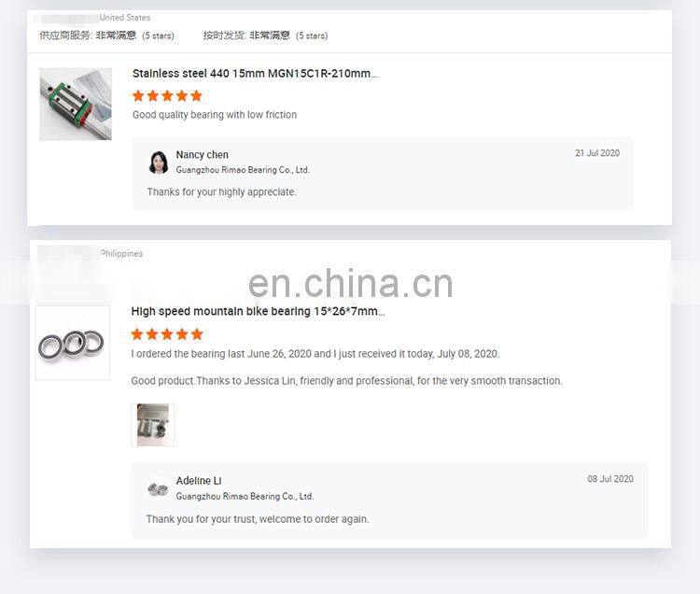700x594 pixels.
Task: Click the five-star rating under Stainless steel product
Action: pos(167,95)
